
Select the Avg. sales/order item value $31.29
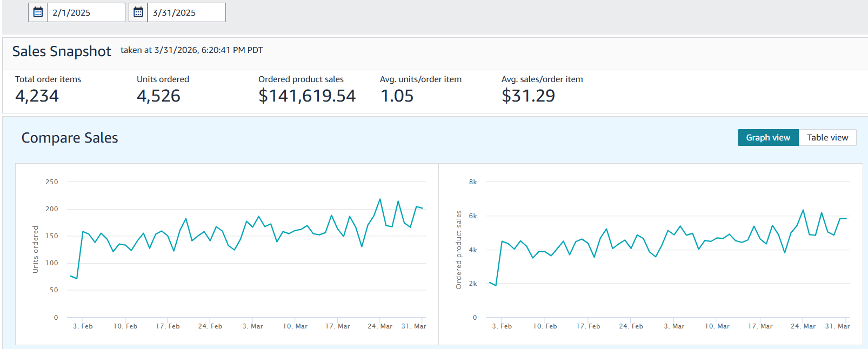click(528, 96)
